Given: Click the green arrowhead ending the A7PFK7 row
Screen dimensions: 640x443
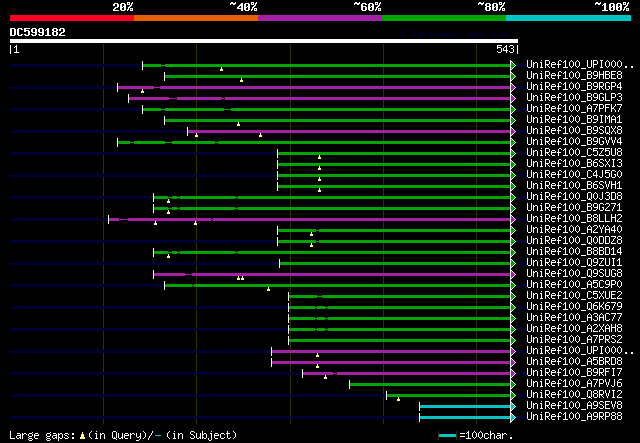Looking at the screenshot, I should tap(513, 109).
